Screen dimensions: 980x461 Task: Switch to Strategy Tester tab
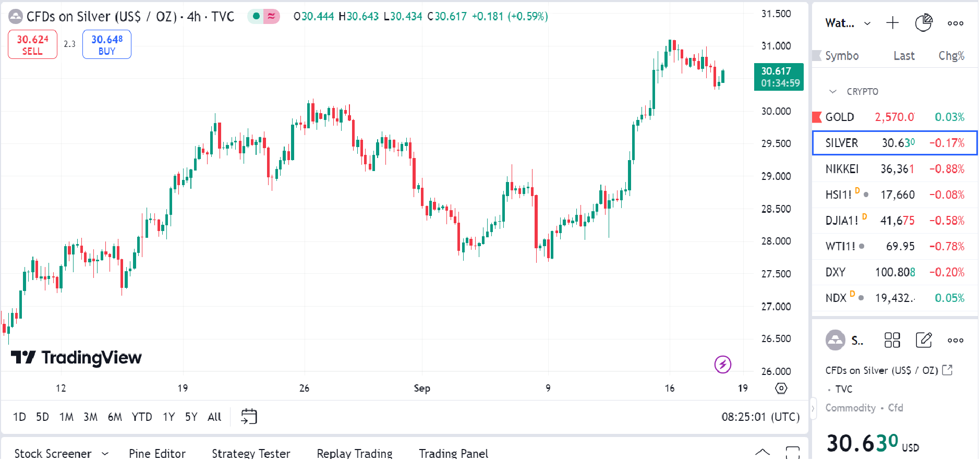tap(250, 453)
